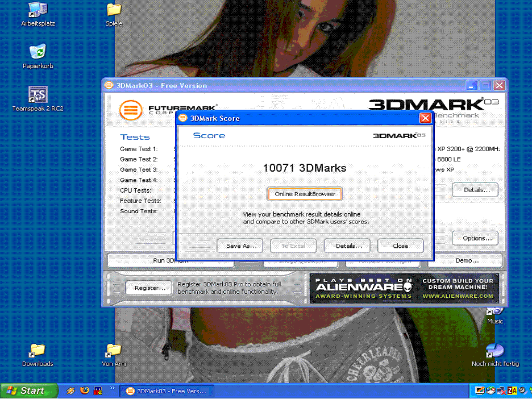The image size is (532, 399).
Task: Launch Winamp from the quick launch bar
Action: 70,391
